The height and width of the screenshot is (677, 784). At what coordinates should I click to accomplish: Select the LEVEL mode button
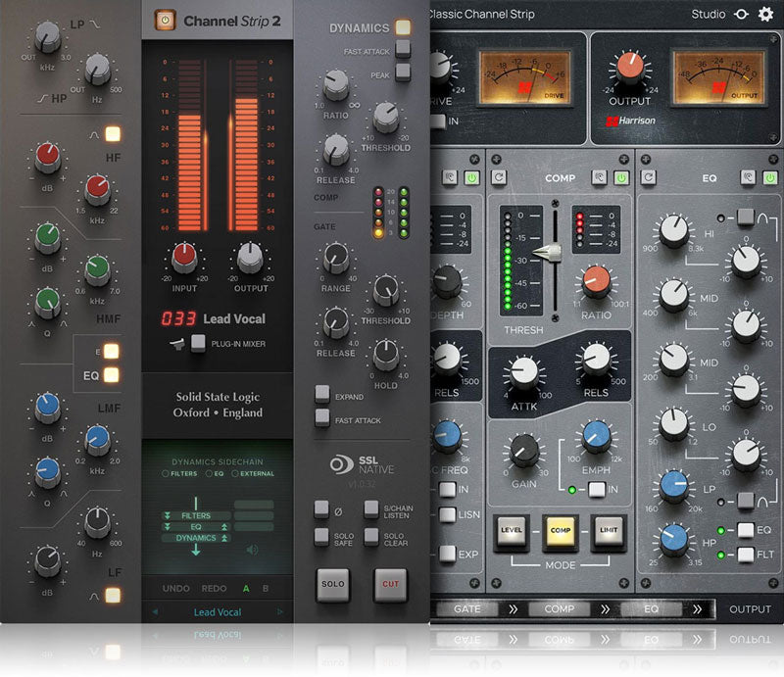point(511,531)
